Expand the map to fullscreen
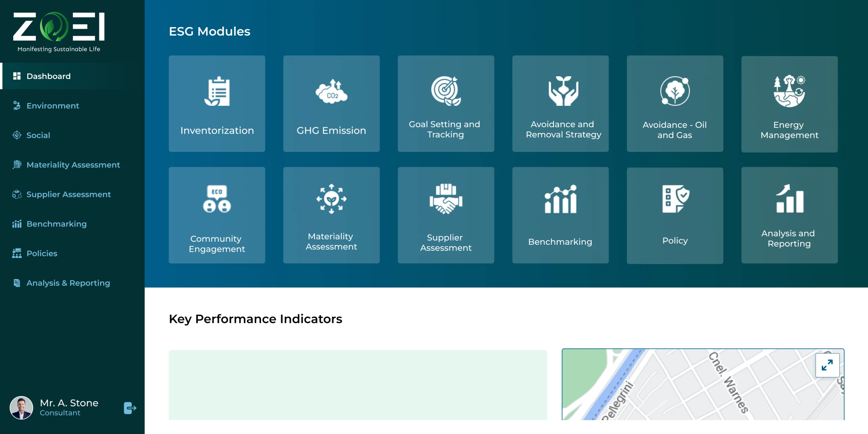 coord(827,365)
